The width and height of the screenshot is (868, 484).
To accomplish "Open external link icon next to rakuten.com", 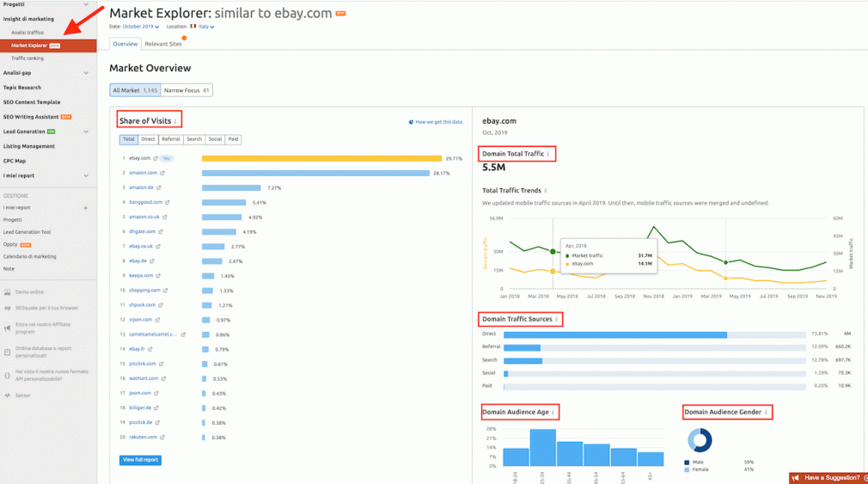I will (x=162, y=438).
